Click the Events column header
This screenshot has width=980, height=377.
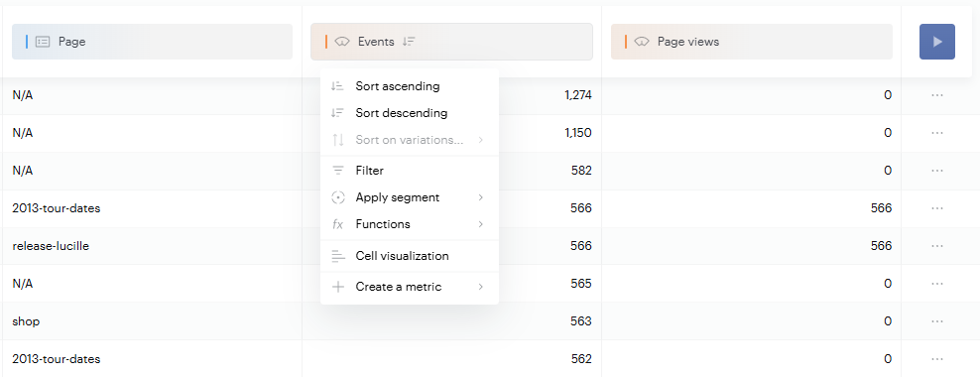451,42
